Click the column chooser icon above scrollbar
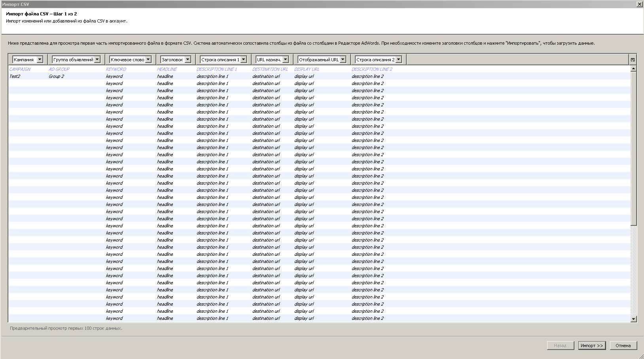Screen dimensions: 644x359 pos(633,60)
